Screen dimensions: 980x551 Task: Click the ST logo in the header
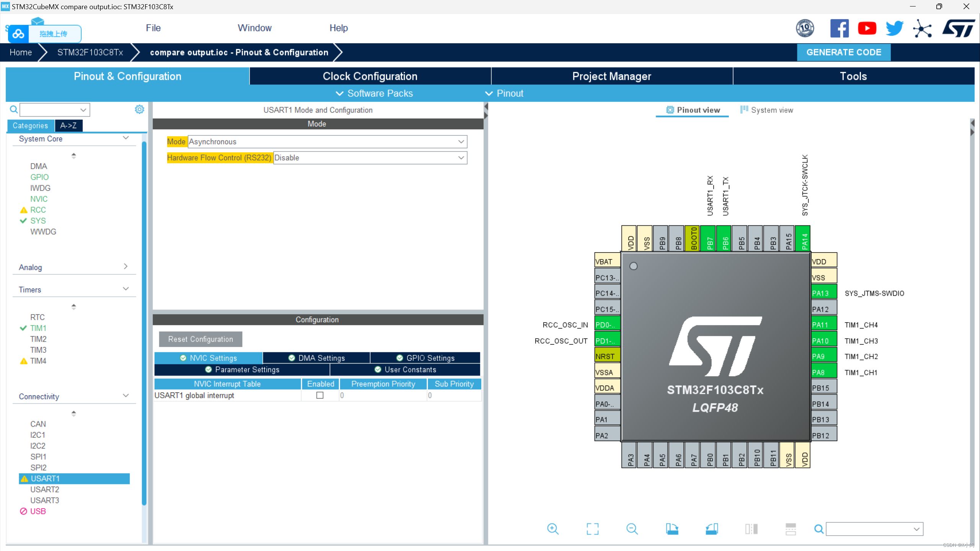pos(958,28)
